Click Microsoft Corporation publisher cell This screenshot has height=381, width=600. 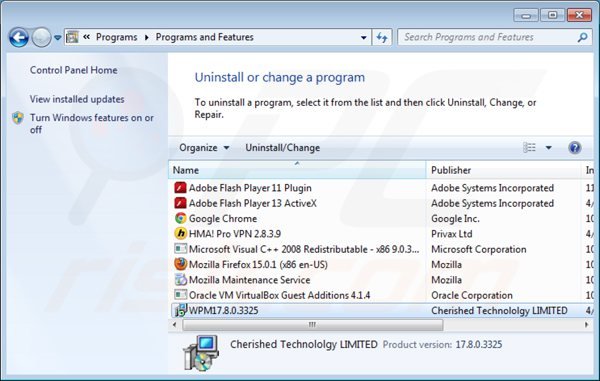coord(479,249)
